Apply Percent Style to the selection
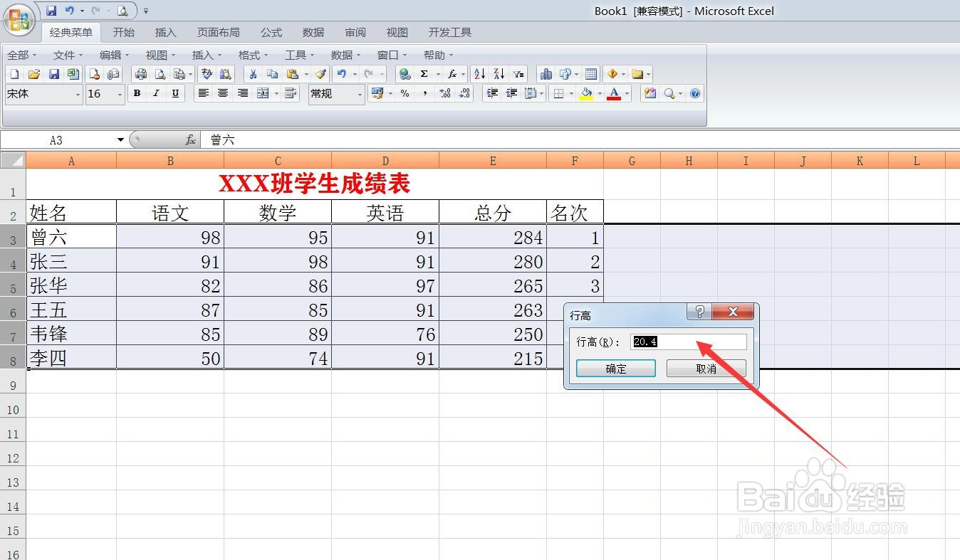The image size is (960, 560). [x=404, y=93]
